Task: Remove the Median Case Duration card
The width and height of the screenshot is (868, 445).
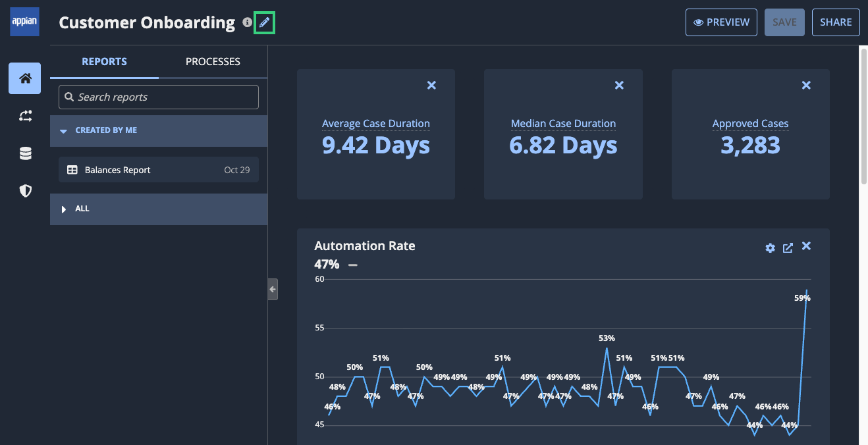Action: click(x=619, y=86)
